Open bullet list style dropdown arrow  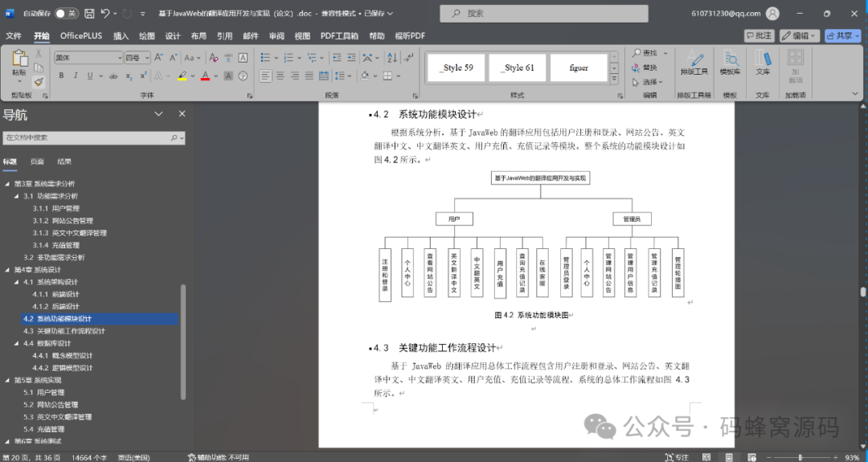[276, 58]
